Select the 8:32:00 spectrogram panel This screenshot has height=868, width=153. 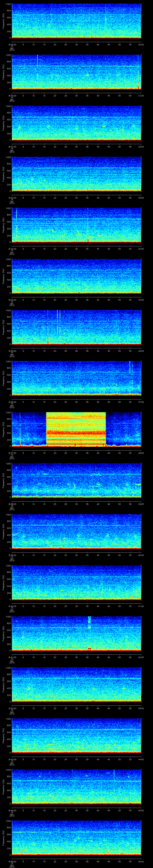pyautogui.click(x=76, y=174)
